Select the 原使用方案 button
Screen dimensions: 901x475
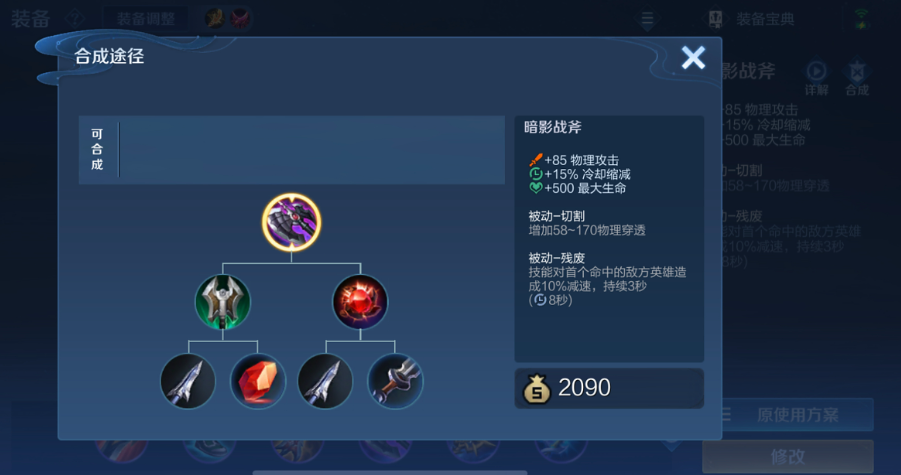tap(788, 415)
